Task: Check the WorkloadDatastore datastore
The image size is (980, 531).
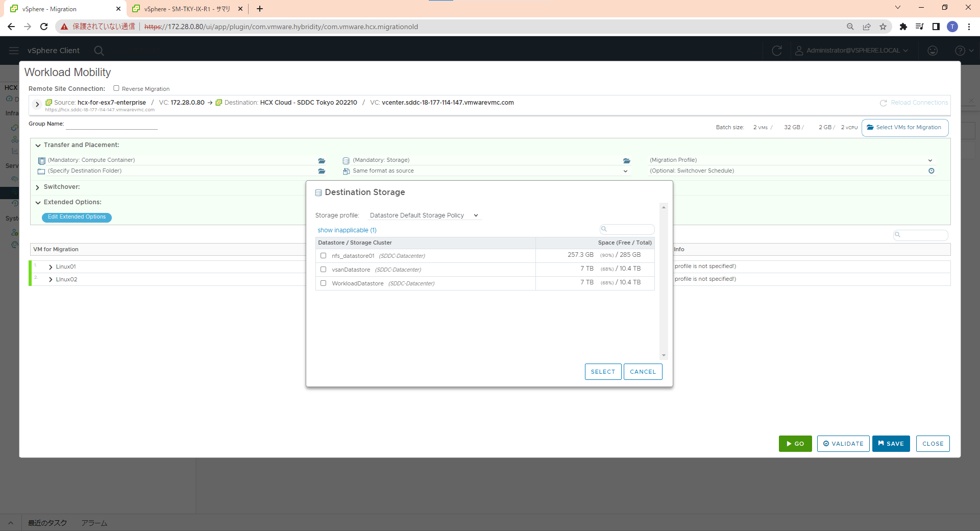Action: click(323, 283)
